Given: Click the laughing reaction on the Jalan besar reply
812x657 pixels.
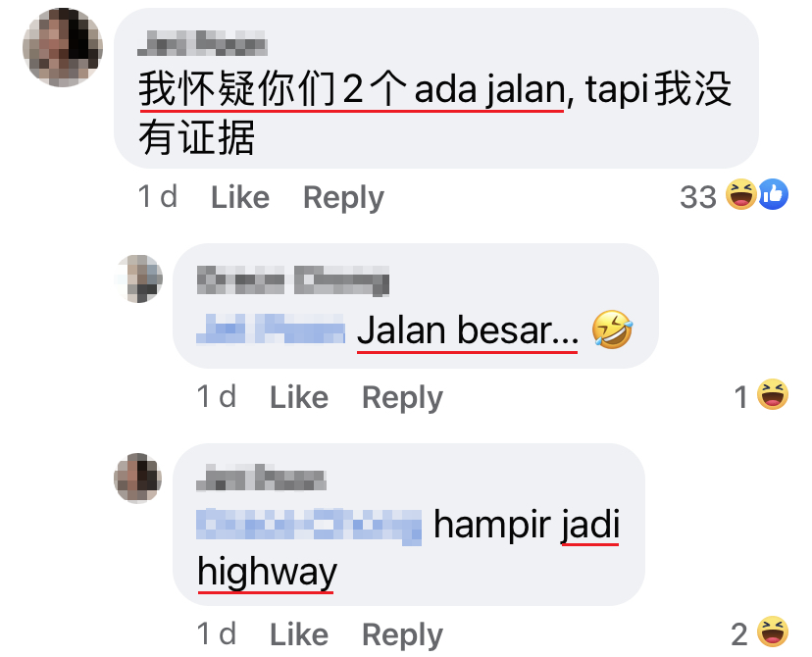Looking at the screenshot, I should tap(773, 394).
